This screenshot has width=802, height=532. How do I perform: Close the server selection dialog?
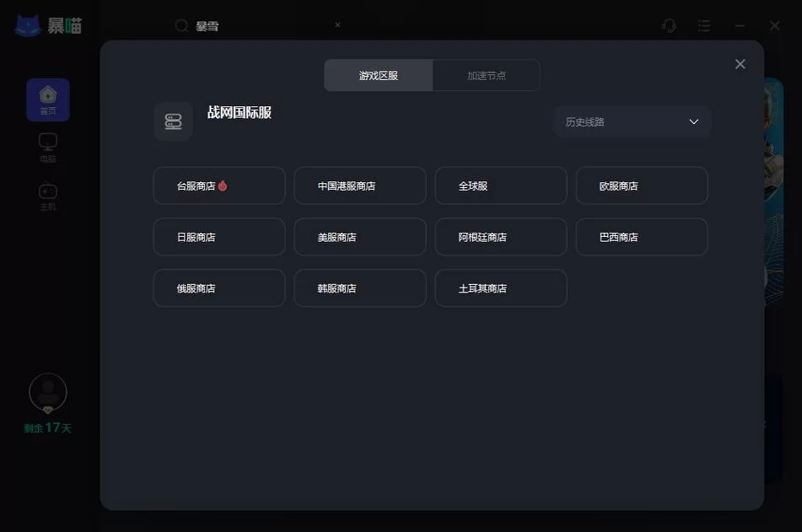point(740,64)
